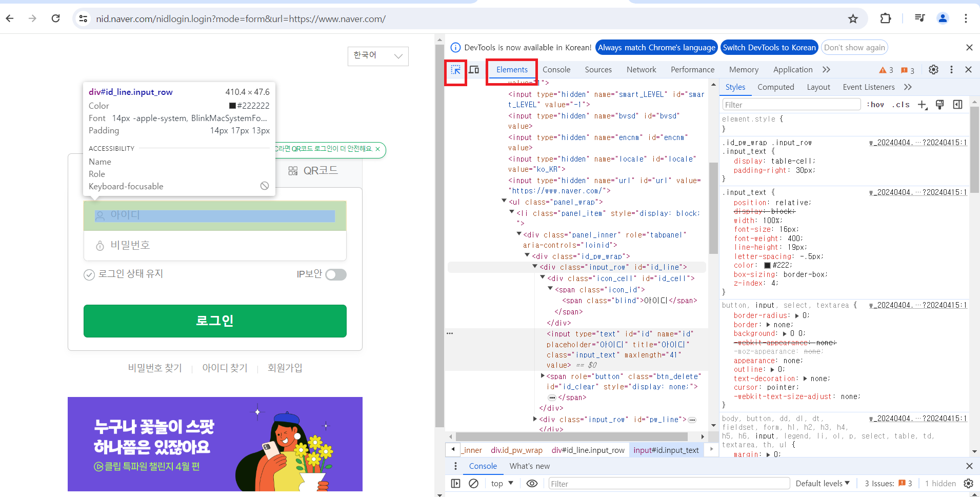The image size is (980, 497).
Task: Toggle computed styles sidebar icon
Action: click(957, 105)
